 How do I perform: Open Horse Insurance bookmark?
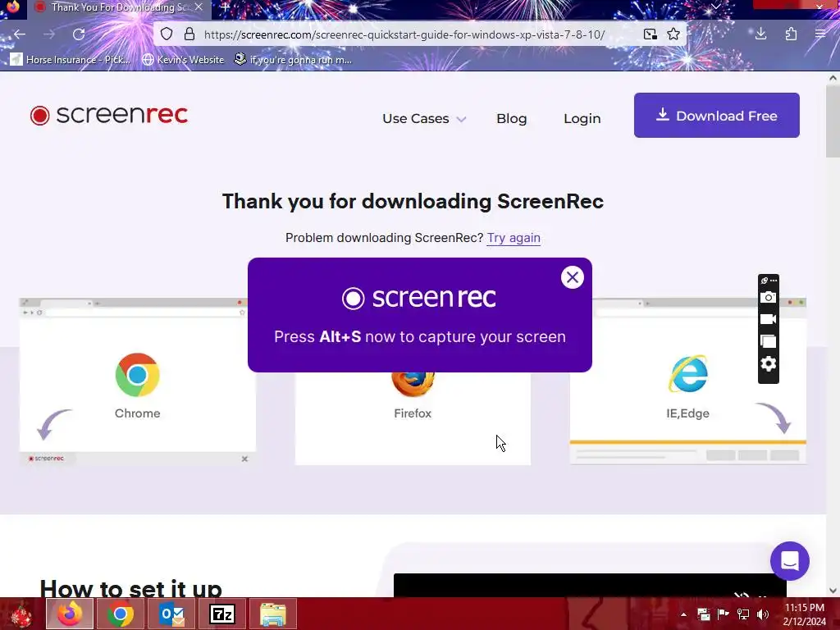click(x=71, y=59)
